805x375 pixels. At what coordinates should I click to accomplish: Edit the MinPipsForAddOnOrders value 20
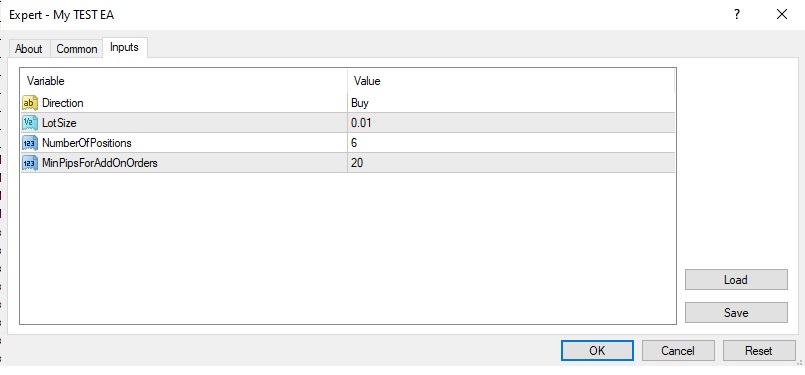(511, 163)
